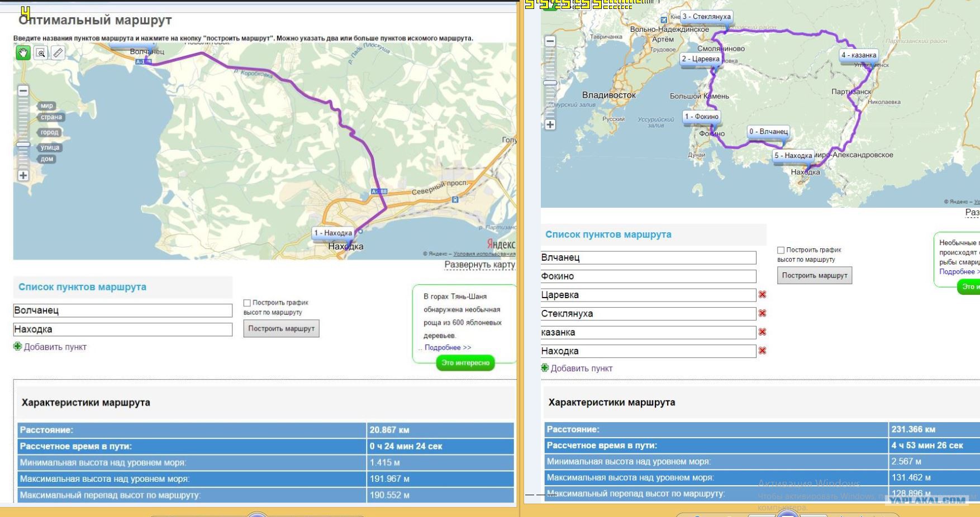Enable elevation graph checkbox in right panel
The width and height of the screenshot is (980, 517).
(781, 250)
